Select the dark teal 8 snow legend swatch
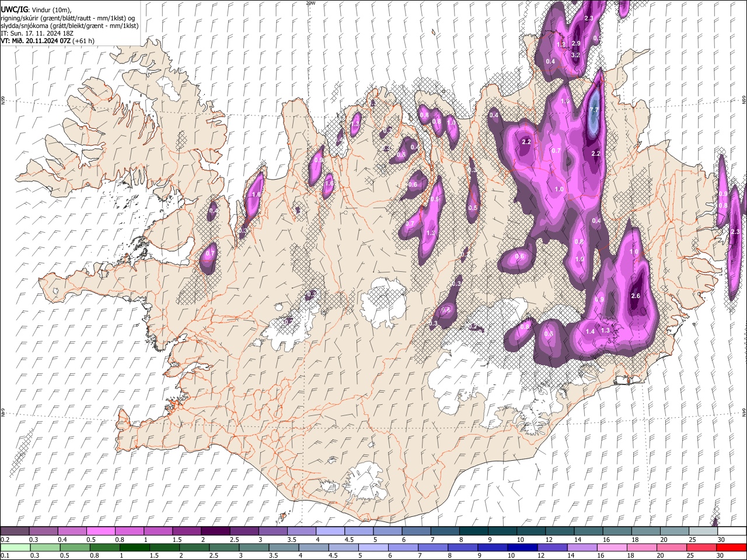 tap(474, 531)
